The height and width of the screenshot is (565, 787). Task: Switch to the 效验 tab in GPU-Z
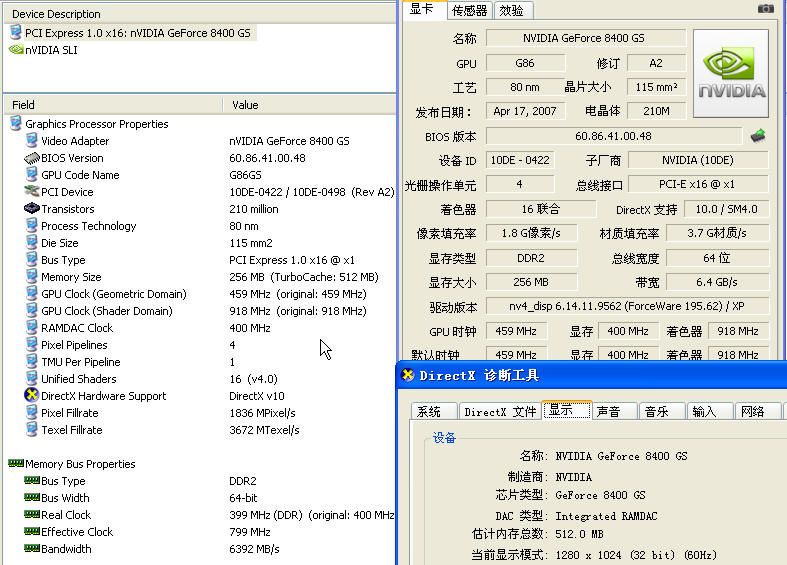(x=512, y=11)
